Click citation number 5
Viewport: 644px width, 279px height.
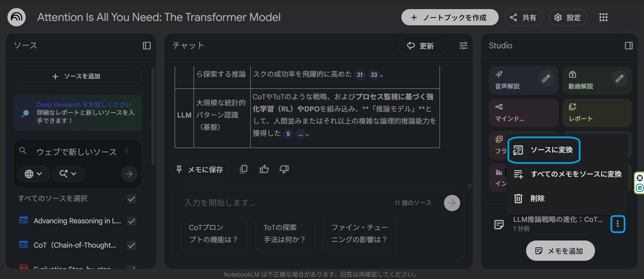coord(288,134)
